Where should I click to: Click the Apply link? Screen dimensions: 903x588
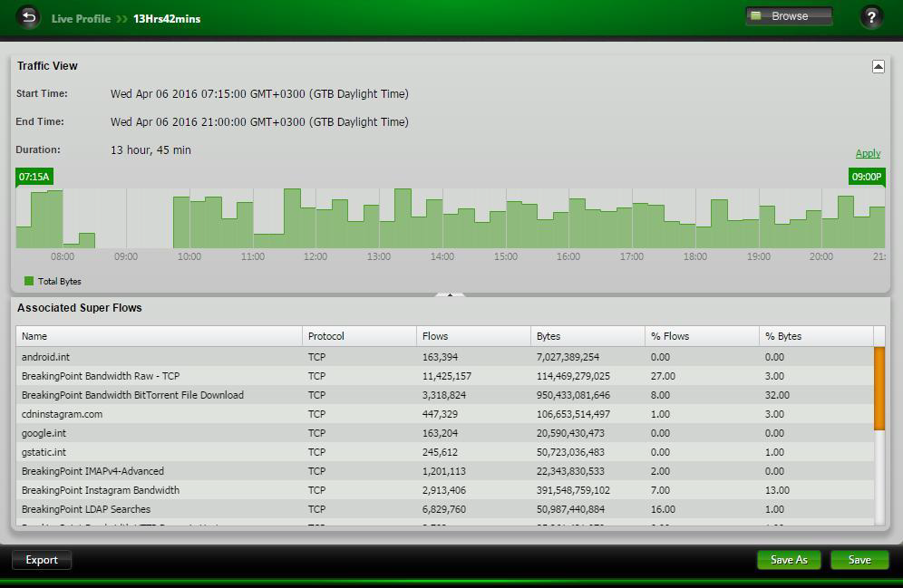(868, 153)
